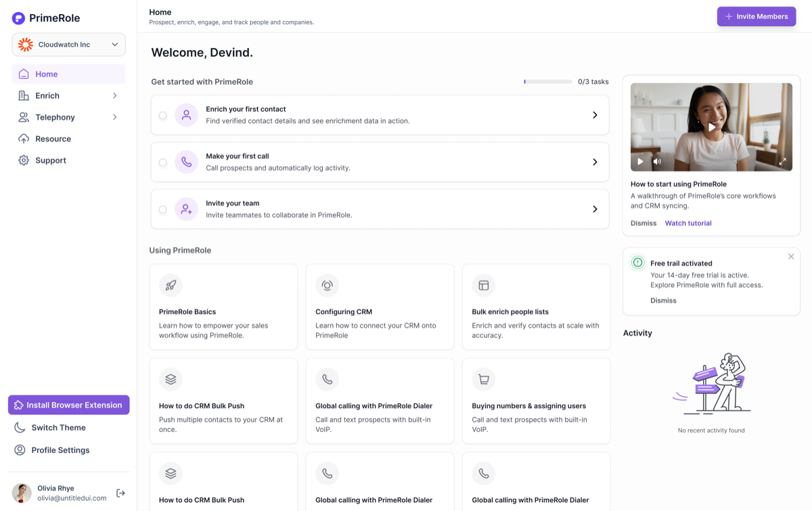Screen dimensions: 812x511
Task: Click the Support gear icon
Action: [x=24, y=160]
